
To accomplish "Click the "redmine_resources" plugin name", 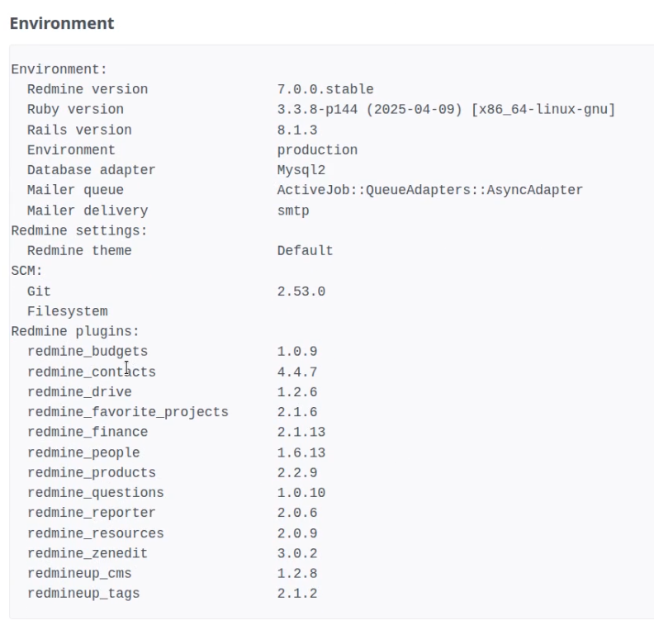I will (96, 533).
